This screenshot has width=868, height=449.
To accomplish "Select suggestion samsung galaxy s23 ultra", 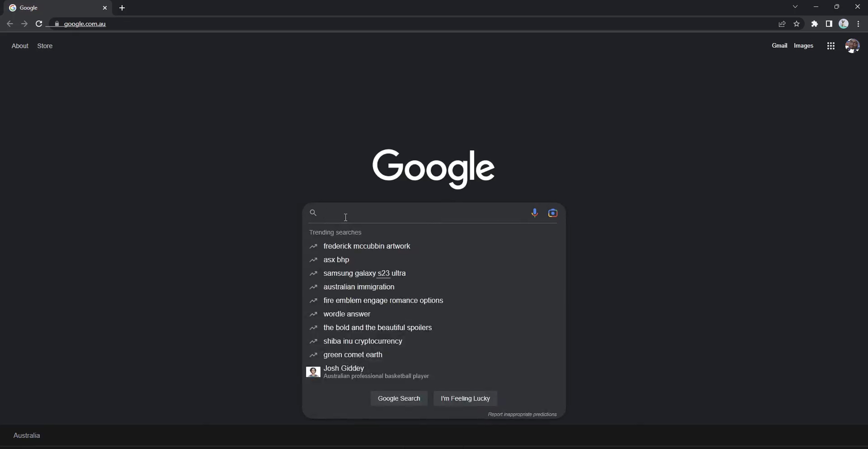I will click(x=434, y=273).
